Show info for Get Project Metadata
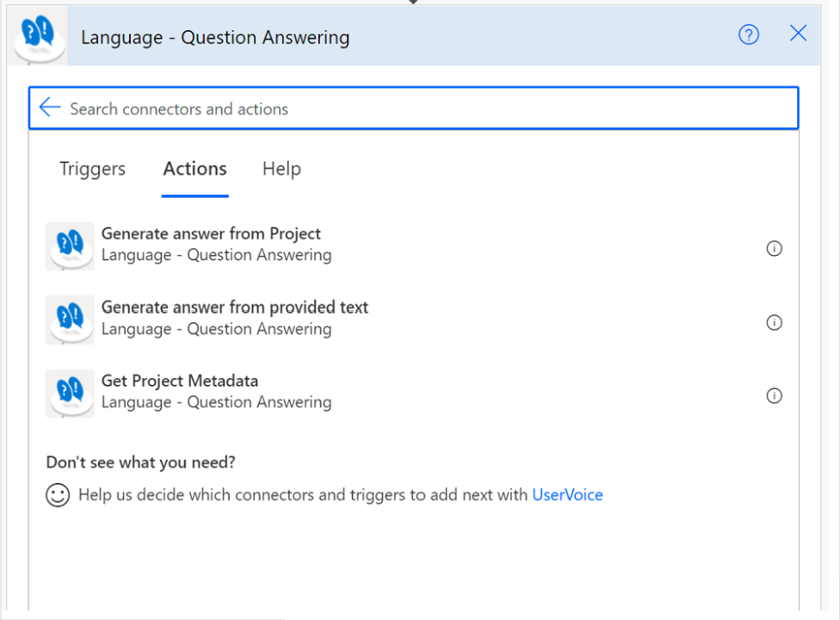Viewport: 840px width, 620px height. coord(774,396)
